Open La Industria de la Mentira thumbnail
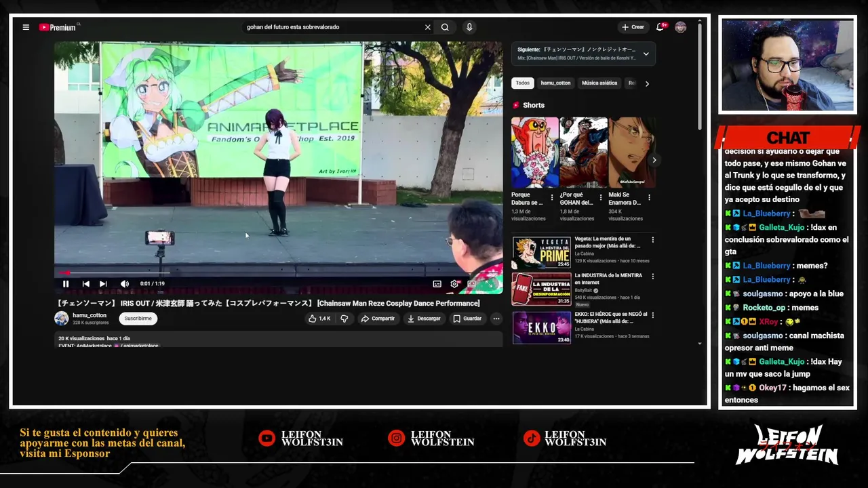Screen dimensions: 868x488 click(x=541, y=289)
